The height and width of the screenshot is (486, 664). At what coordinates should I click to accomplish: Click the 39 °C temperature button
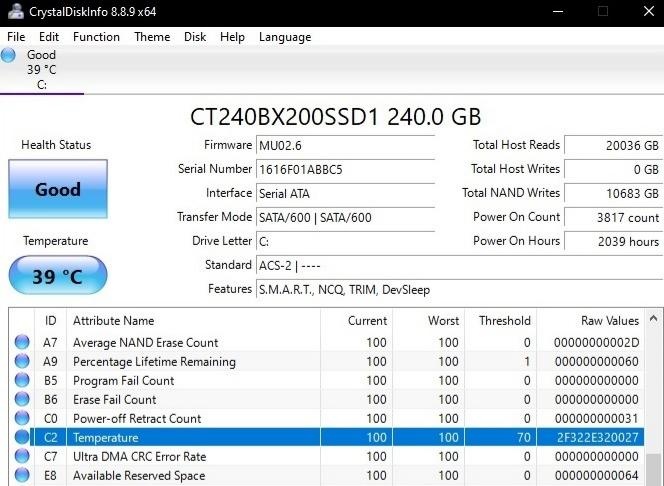click(x=58, y=275)
